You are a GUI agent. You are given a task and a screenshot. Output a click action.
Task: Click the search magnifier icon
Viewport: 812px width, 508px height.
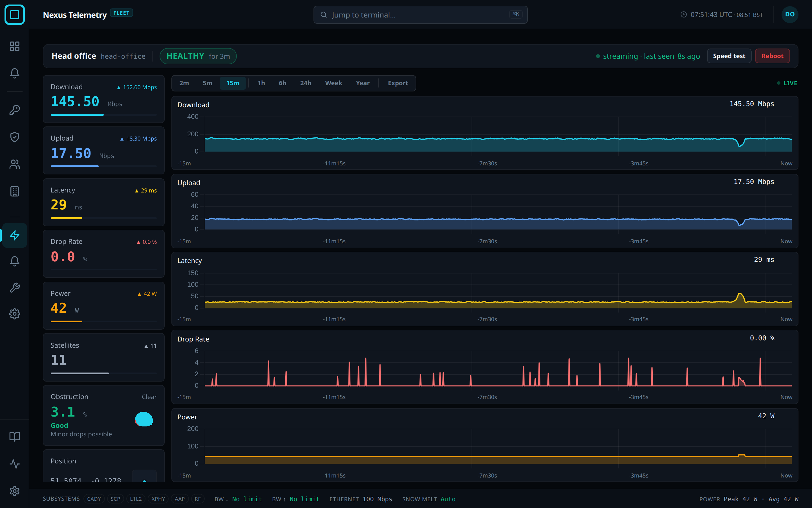tap(323, 15)
